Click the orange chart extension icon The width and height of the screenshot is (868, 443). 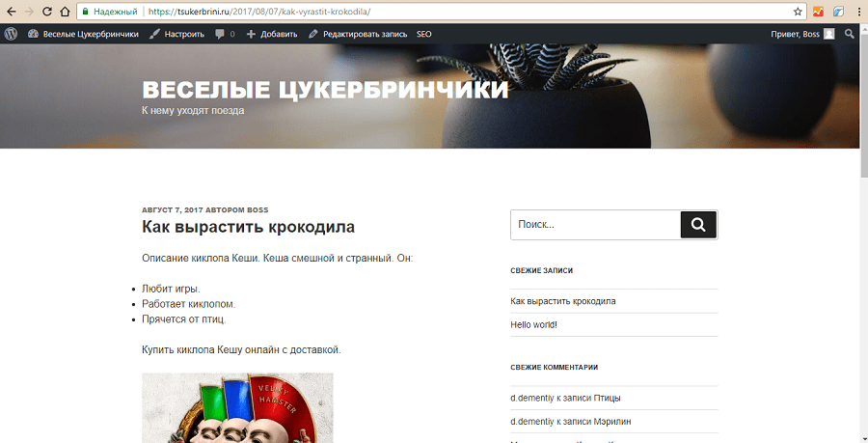click(818, 11)
